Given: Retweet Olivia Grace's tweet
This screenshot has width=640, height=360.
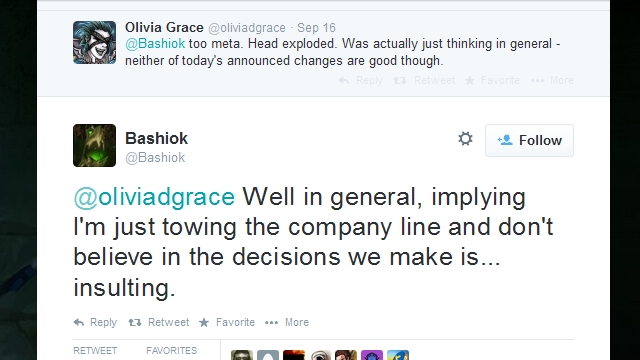Looking at the screenshot, I should tap(424, 80).
